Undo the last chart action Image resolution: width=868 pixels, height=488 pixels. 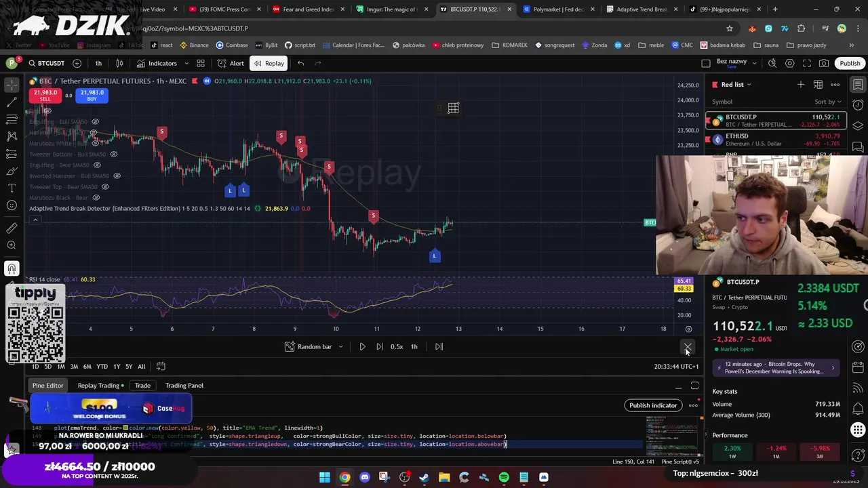click(x=300, y=63)
